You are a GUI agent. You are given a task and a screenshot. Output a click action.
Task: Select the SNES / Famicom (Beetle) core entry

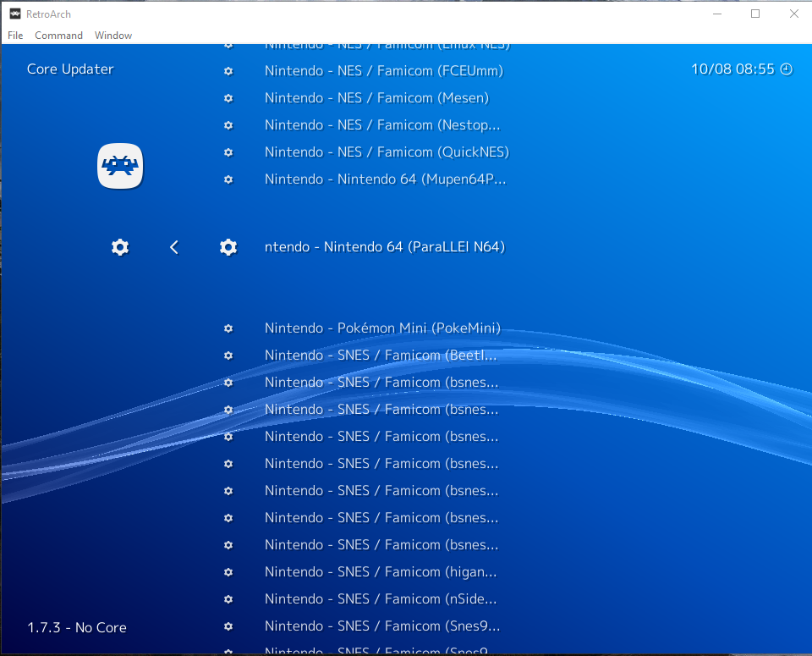(x=381, y=356)
